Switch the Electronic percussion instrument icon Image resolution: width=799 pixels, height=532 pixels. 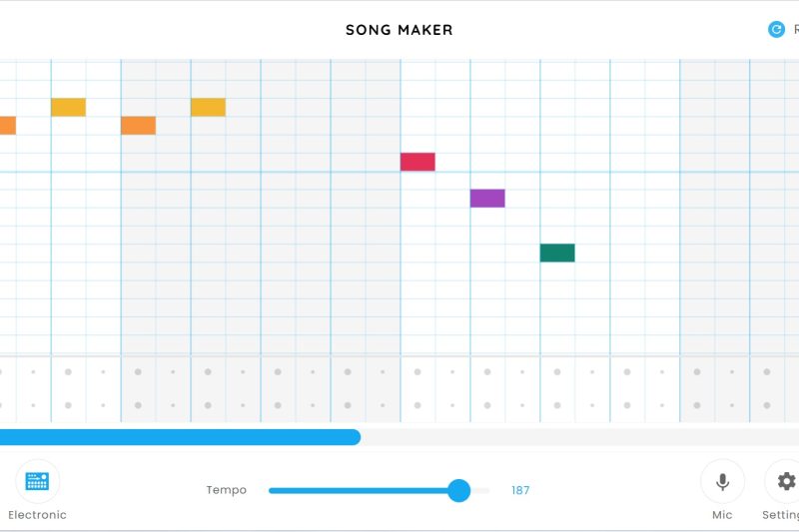(x=37, y=481)
